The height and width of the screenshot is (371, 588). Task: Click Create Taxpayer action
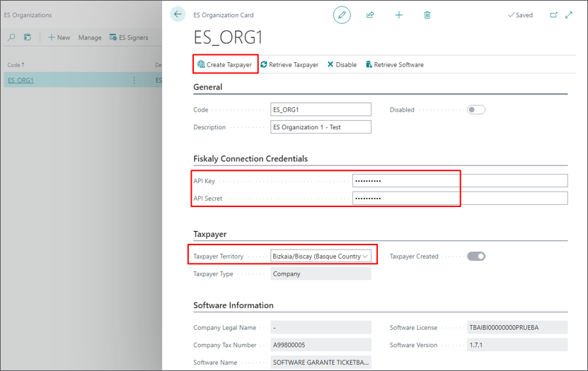(x=224, y=65)
